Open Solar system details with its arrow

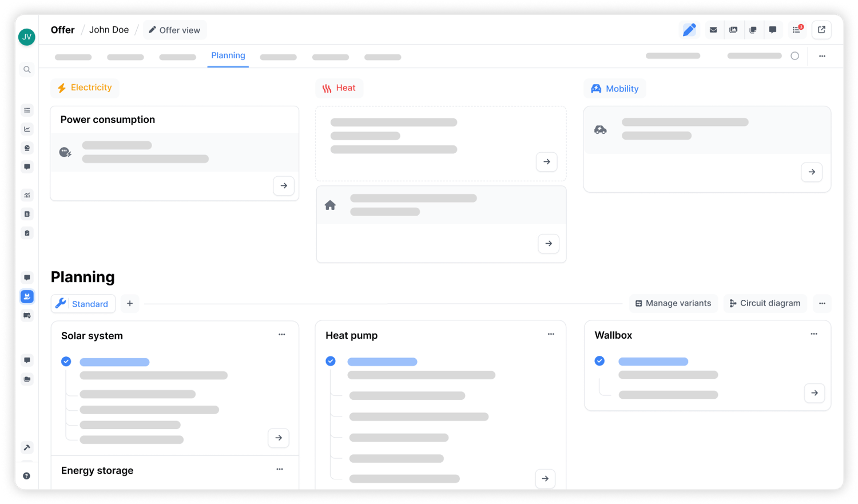279,438
